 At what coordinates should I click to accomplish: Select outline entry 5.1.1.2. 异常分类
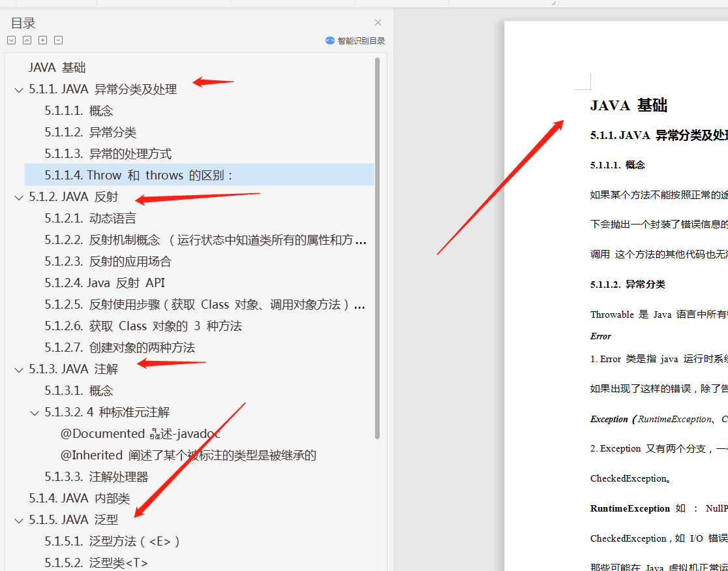[91, 132]
